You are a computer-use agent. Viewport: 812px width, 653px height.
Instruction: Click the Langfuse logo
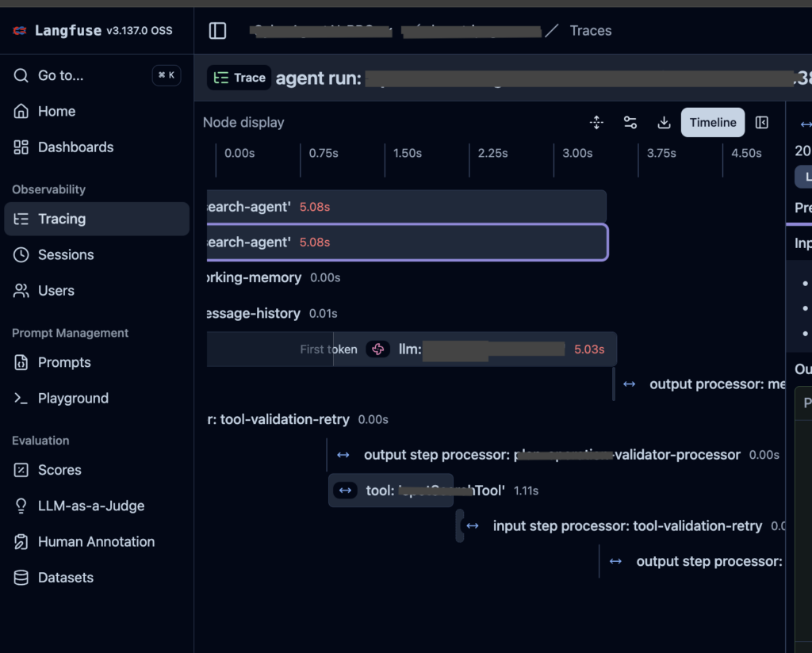click(x=21, y=31)
